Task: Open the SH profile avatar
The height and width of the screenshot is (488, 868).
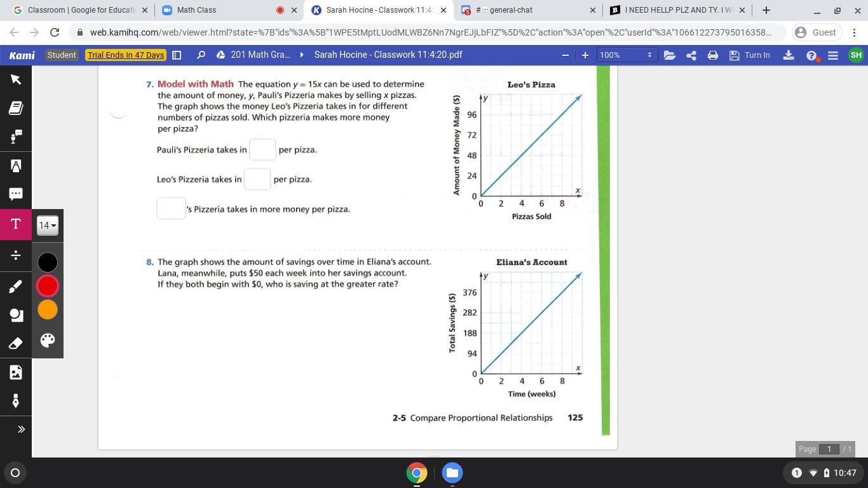Action: 856,55
